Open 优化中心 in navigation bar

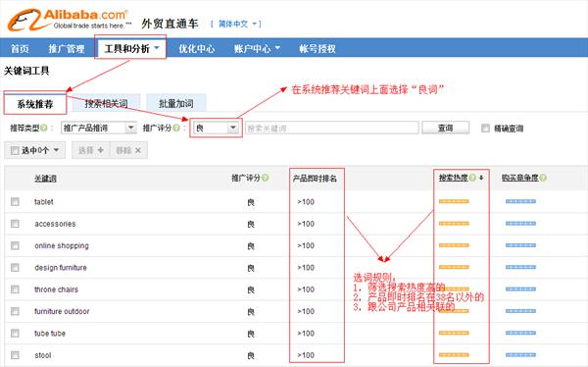197,48
